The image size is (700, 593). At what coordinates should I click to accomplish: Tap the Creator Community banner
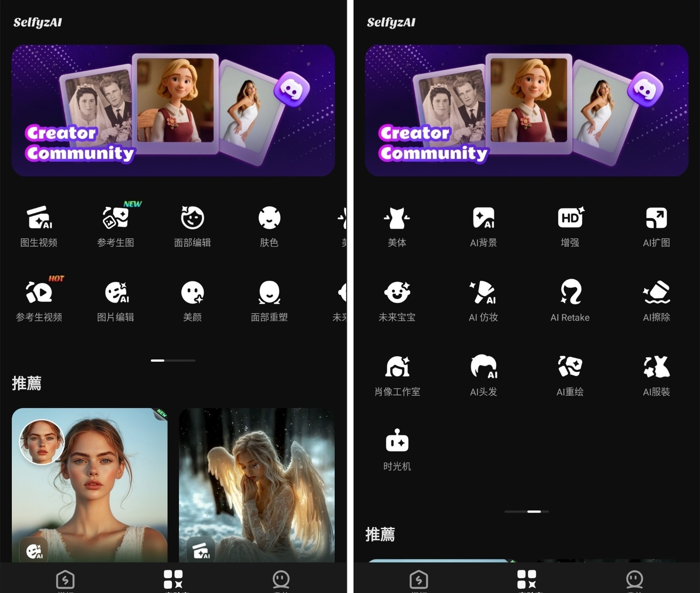click(x=173, y=109)
